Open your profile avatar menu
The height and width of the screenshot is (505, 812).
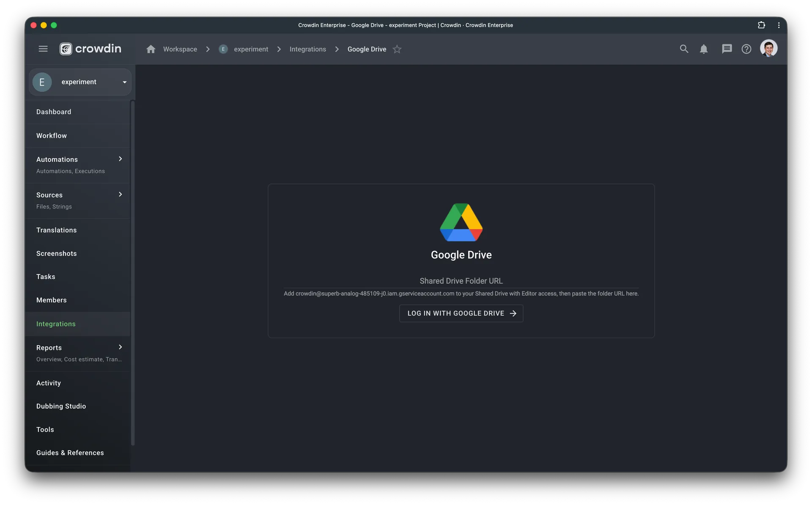click(769, 48)
